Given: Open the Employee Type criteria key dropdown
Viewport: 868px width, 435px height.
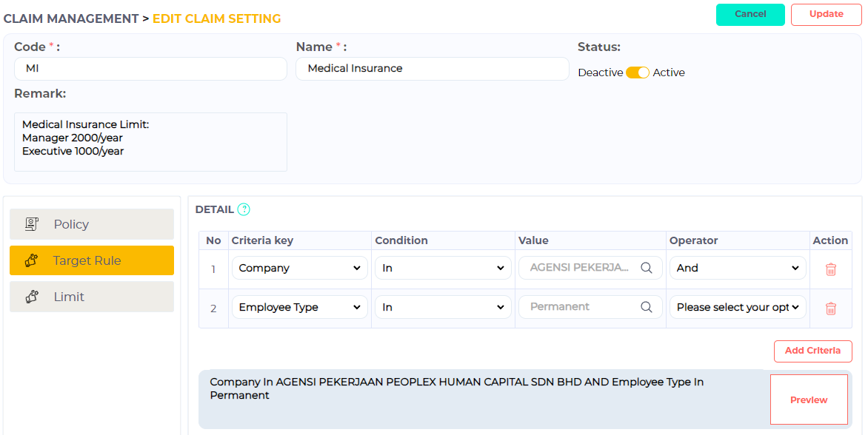Looking at the screenshot, I should click(x=299, y=307).
